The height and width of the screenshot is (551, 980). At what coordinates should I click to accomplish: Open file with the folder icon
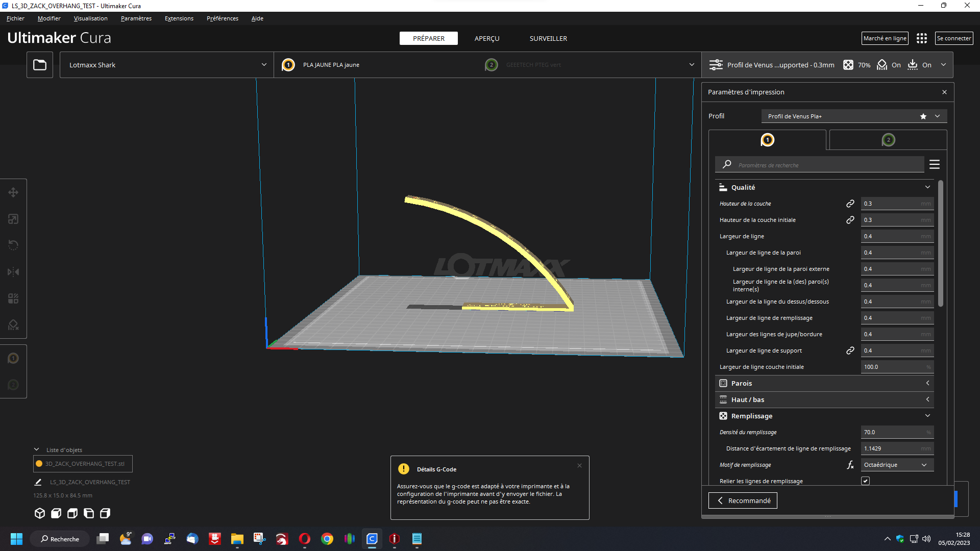click(40, 65)
